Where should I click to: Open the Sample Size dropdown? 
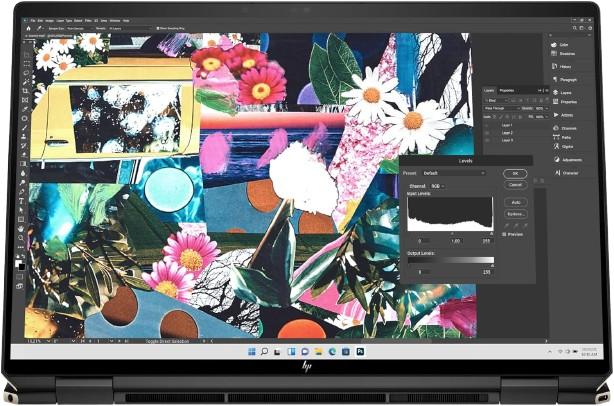[x=80, y=28]
